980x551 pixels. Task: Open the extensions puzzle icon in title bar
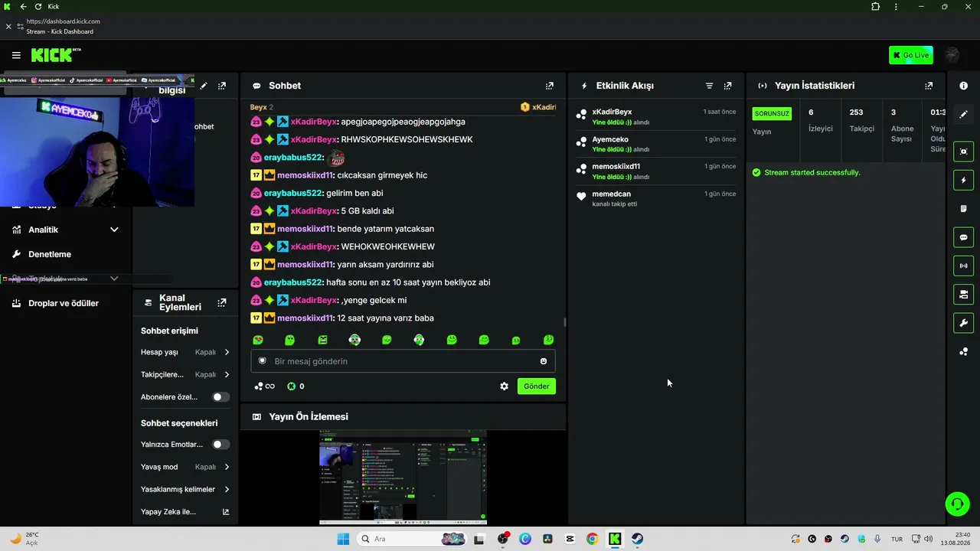(x=875, y=7)
